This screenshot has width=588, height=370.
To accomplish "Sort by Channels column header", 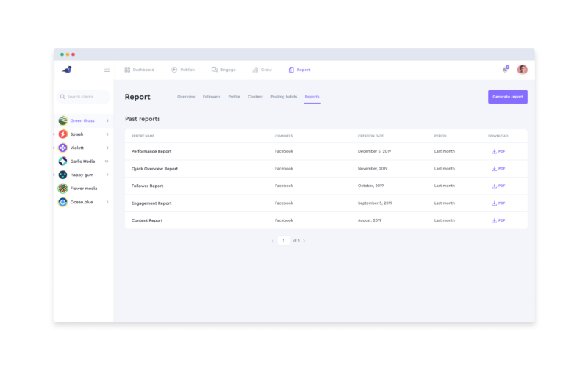I will click(284, 136).
